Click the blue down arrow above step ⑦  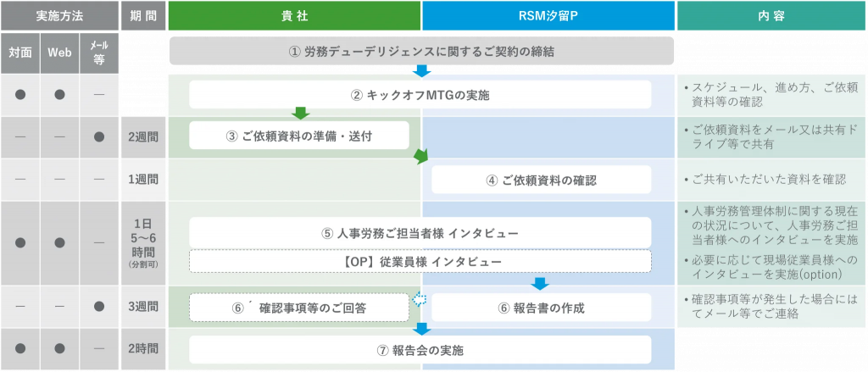[422, 328]
